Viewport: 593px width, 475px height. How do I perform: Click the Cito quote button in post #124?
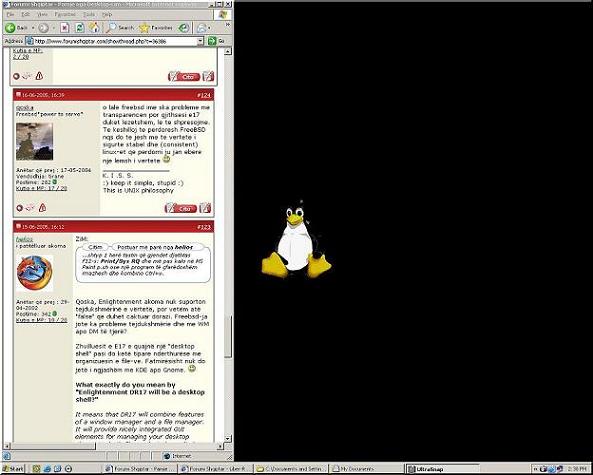(181, 208)
